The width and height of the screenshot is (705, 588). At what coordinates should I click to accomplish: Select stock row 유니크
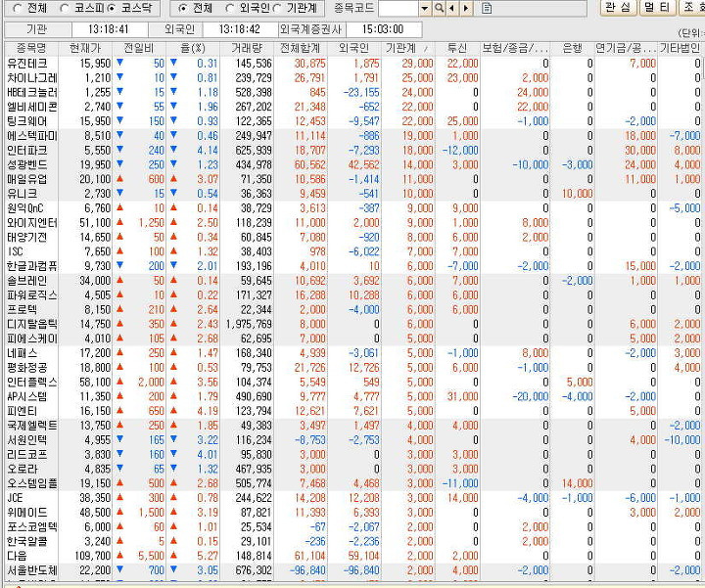point(352,194)
